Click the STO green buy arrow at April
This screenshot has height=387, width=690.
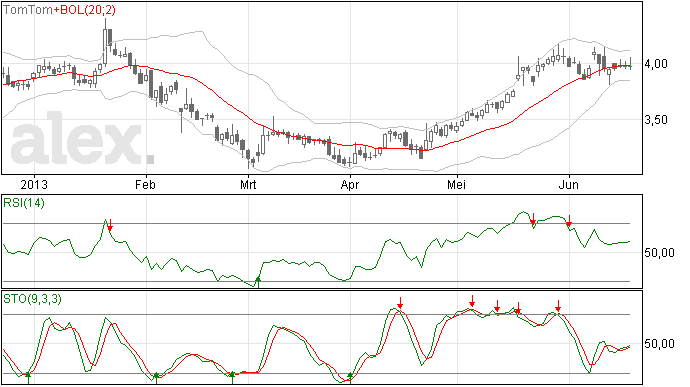pos(350,378)
